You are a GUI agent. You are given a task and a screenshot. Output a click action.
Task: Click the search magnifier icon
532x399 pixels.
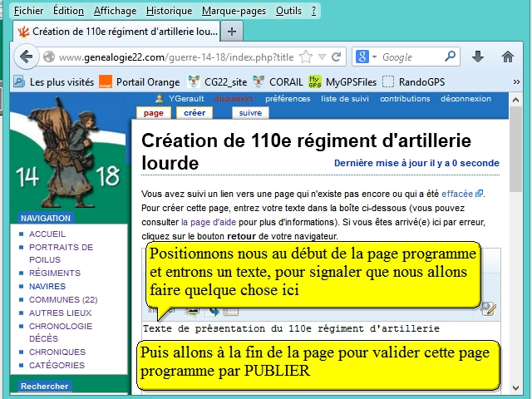pyautogui.click(x=450, y=56)
